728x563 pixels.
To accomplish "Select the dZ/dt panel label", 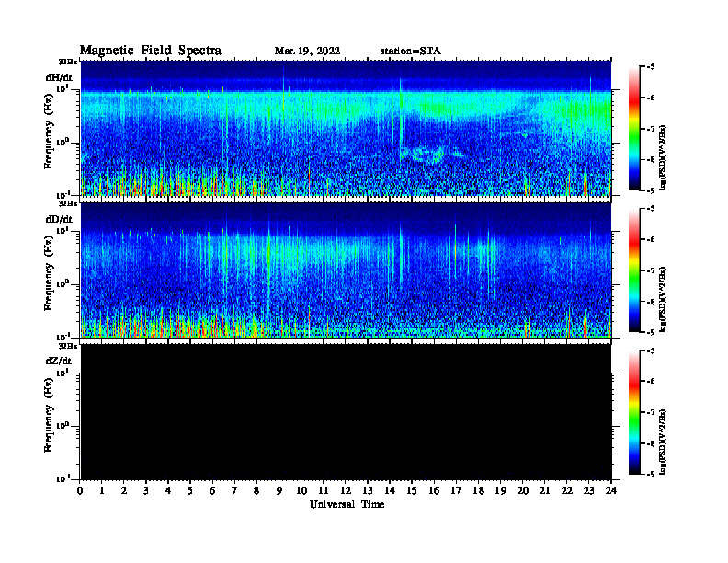I will [59, 361].
